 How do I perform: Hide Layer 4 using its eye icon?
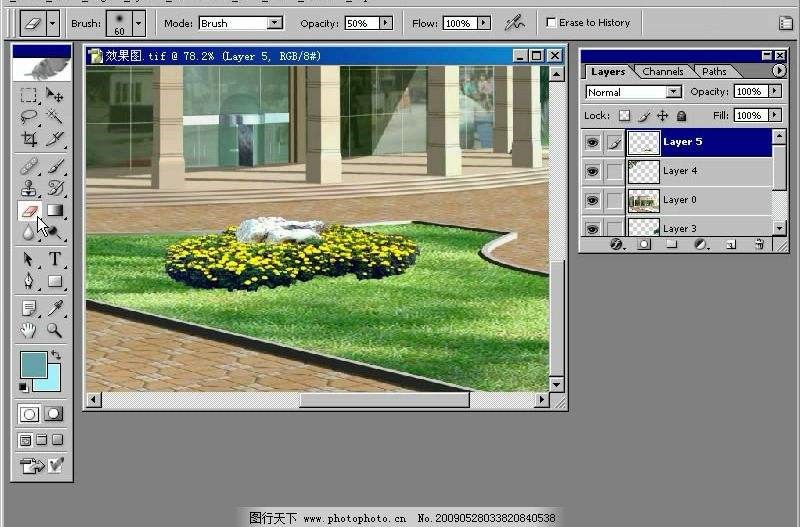592,172
